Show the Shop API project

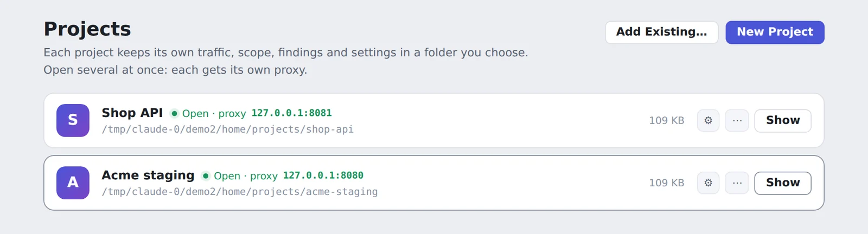783,120
